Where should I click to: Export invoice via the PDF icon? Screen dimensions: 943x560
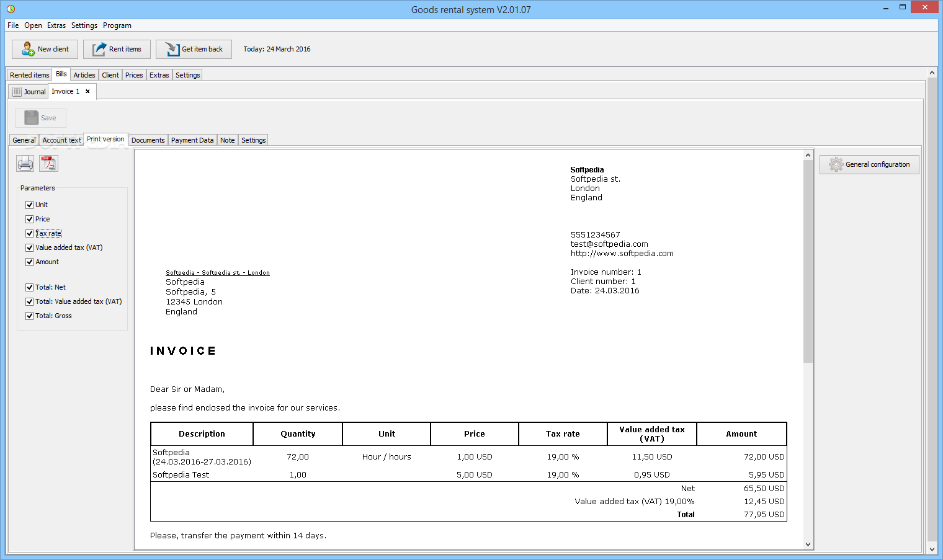(x=48, y=163)
